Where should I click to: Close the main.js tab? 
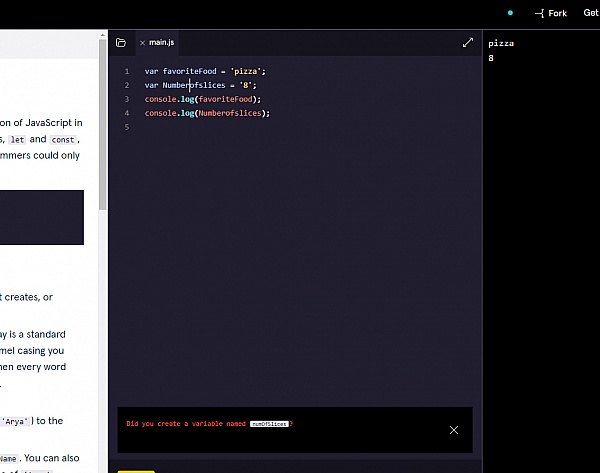142,43
